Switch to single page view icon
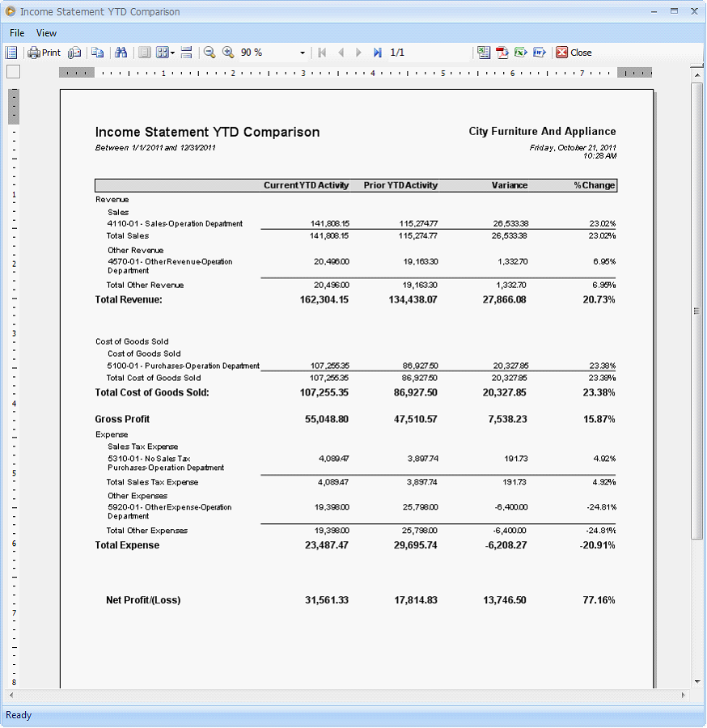 144,53
